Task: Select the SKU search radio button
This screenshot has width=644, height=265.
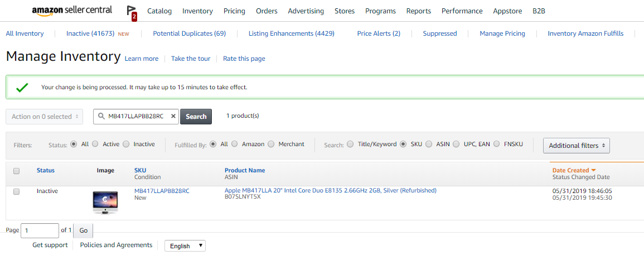Action: 403,144
